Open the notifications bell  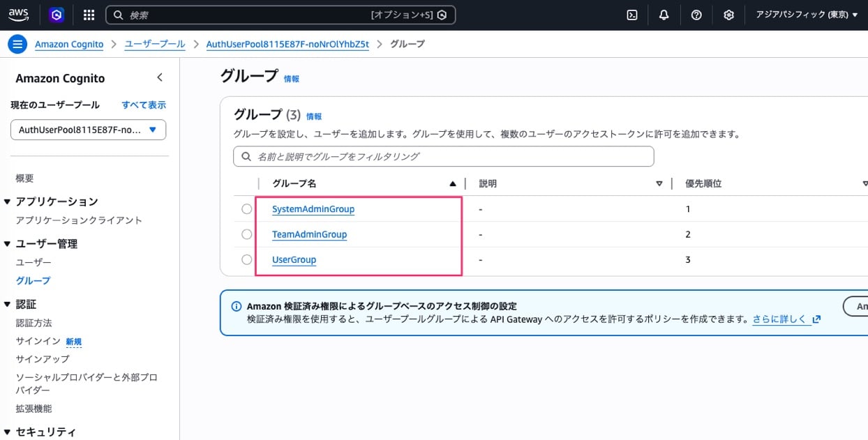(664, 15)
